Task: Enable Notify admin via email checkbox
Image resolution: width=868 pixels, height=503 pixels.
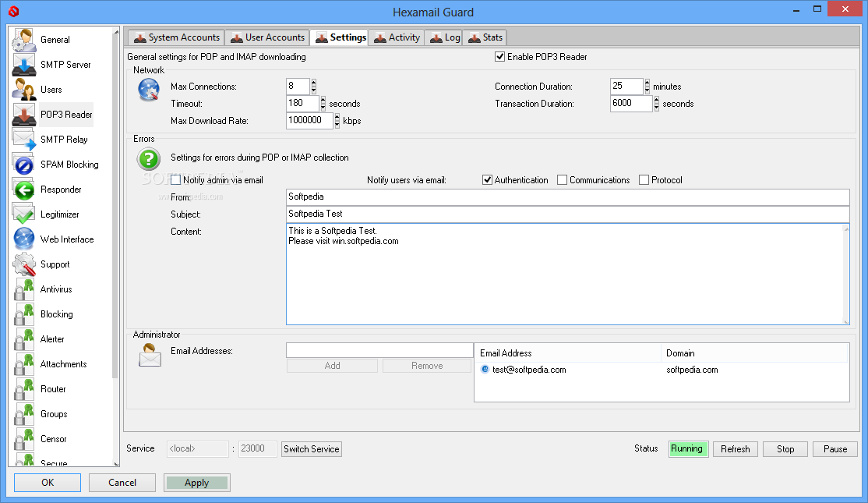Action: point(176,180)
